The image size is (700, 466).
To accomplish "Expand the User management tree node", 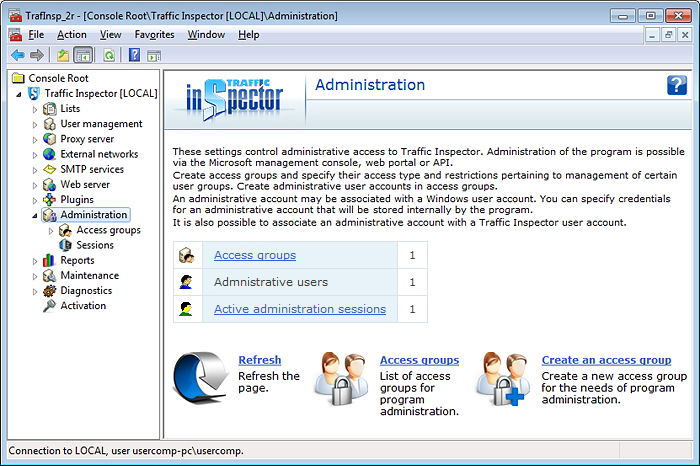I will click(x=34, y=125).
